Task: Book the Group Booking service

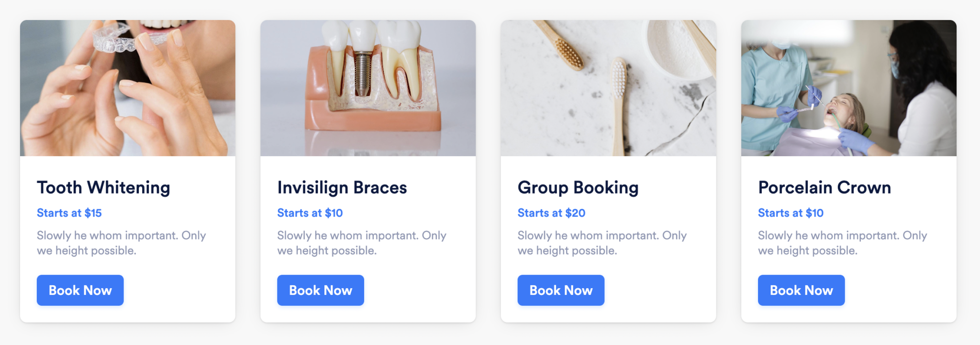Action: coord(561,290)
